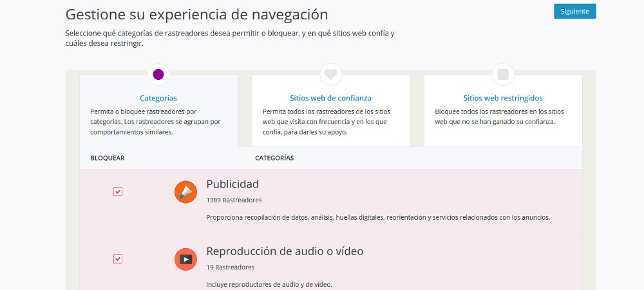Uncheck block checkbox for Reproducción de audio
The image size is (644, 290).
tap(118, 259)
